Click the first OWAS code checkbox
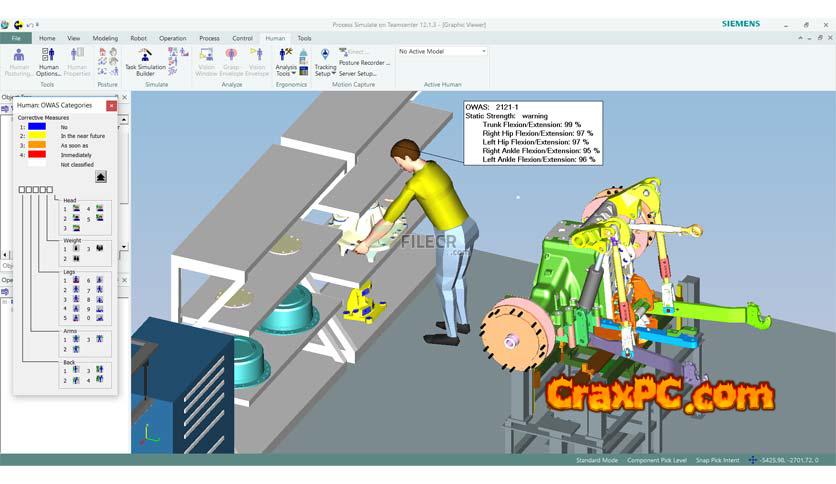Image resolution: width=836 pixels, height=484 pixels. click(x=21, y=190)
